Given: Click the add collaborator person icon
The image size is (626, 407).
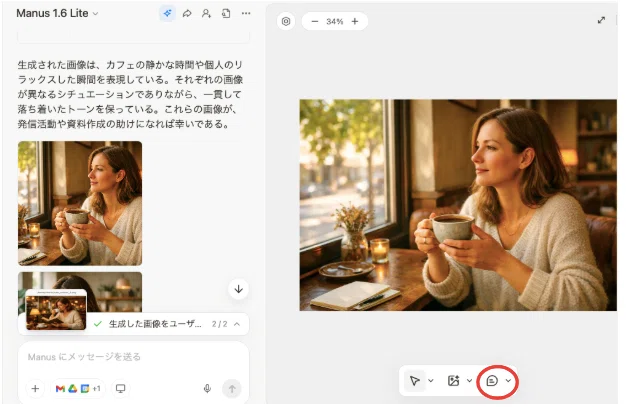Looking at the screenshot, I should tap(206, 14).
